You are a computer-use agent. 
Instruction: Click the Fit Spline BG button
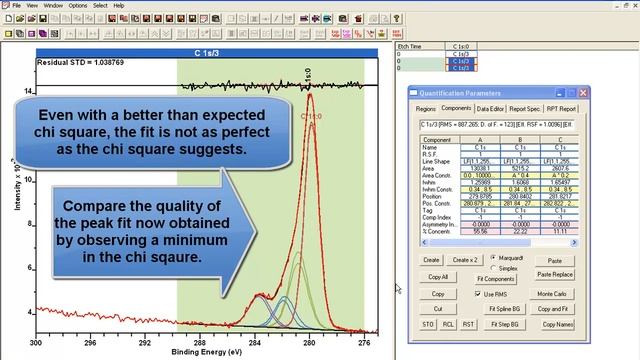(x=504, y=309)
